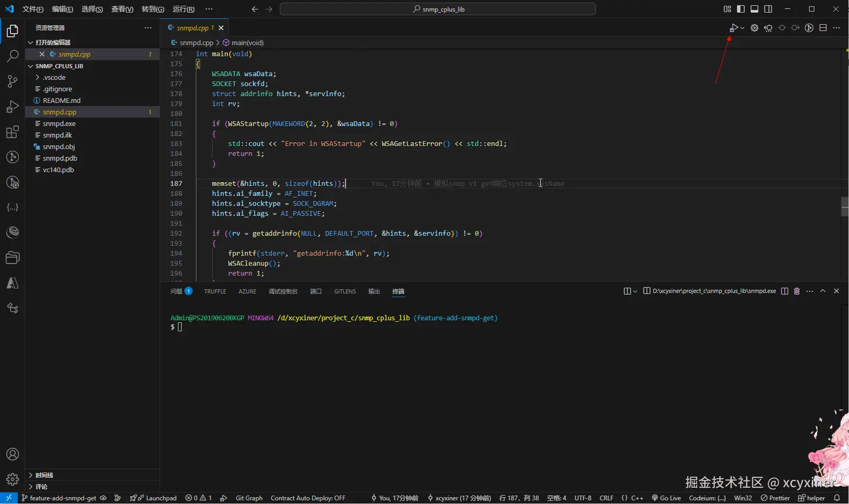Click the Run C/C++ file play icon
849x504 pixels.
click(733, 28)
